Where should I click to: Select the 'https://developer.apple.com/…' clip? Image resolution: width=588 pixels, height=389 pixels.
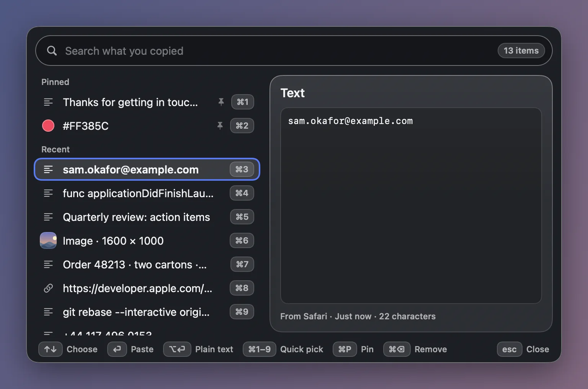[147, 288]
